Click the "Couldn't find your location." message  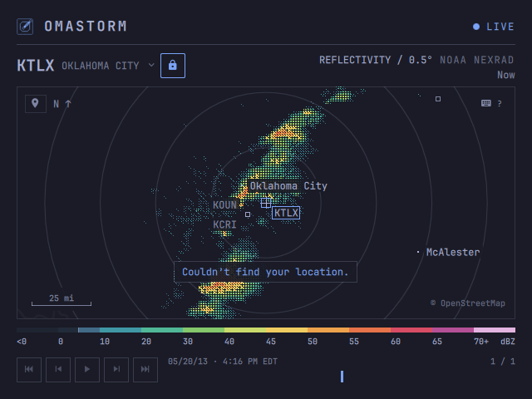click(x=265, y=272)
